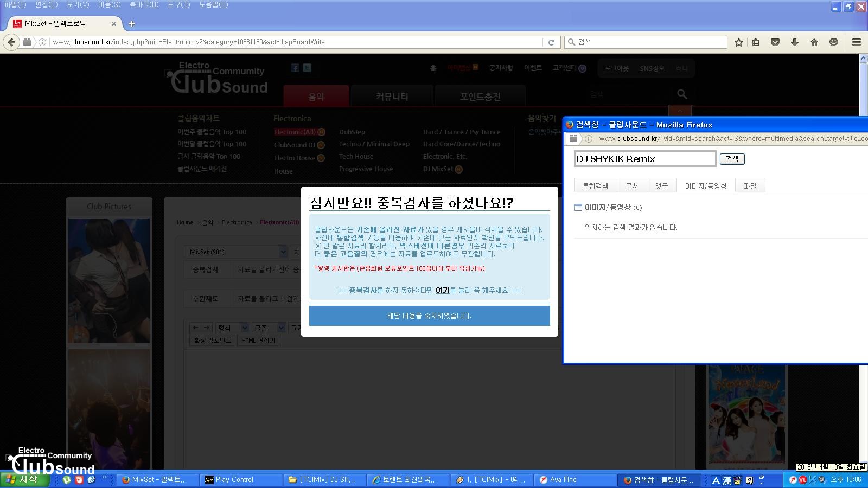This screenshot has height=488, width=868.
Task: Open the 음악 main navigation tab
Action: [x=316, y=96]
